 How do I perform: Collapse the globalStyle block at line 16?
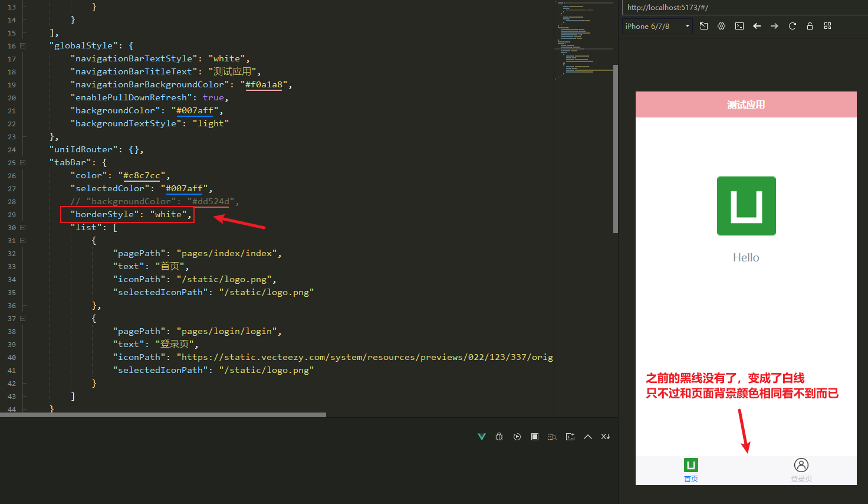[x=23, y=45]
